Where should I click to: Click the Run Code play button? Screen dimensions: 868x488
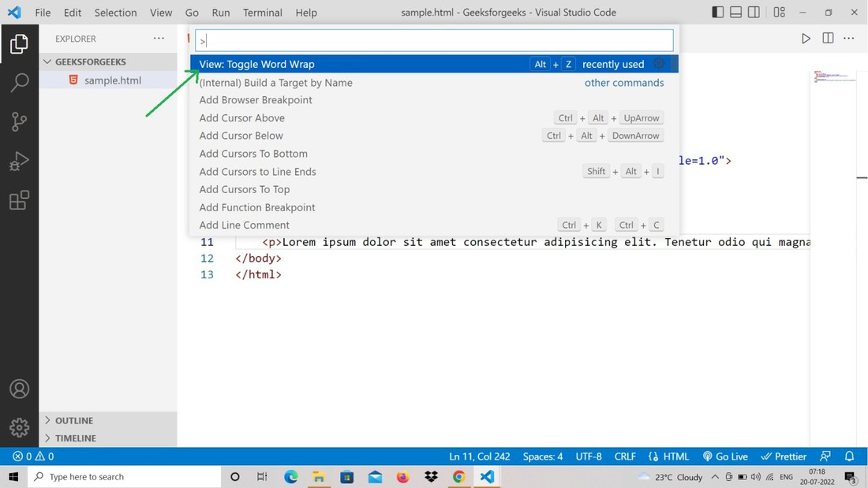(806, 38)
